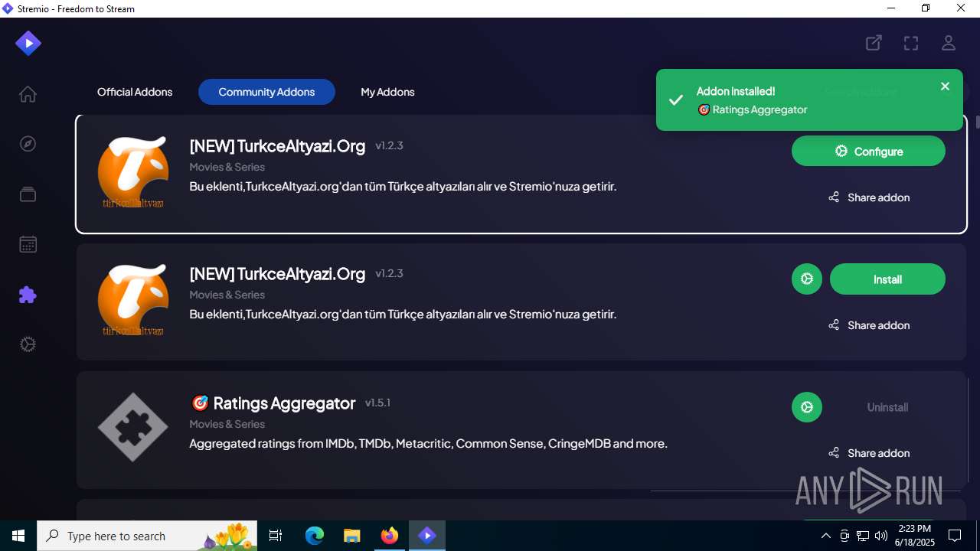This screenshot has width=980, height=551.
Task: Select the Addons puzzle icon in sidebar
Action: [28, 295]
